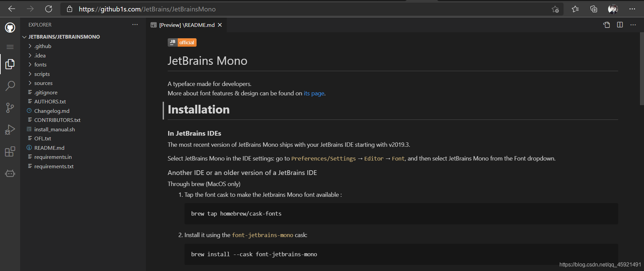The image size is (644, 271).
Task: Follow the 'its page' link
Action: [x=314, y=93]
